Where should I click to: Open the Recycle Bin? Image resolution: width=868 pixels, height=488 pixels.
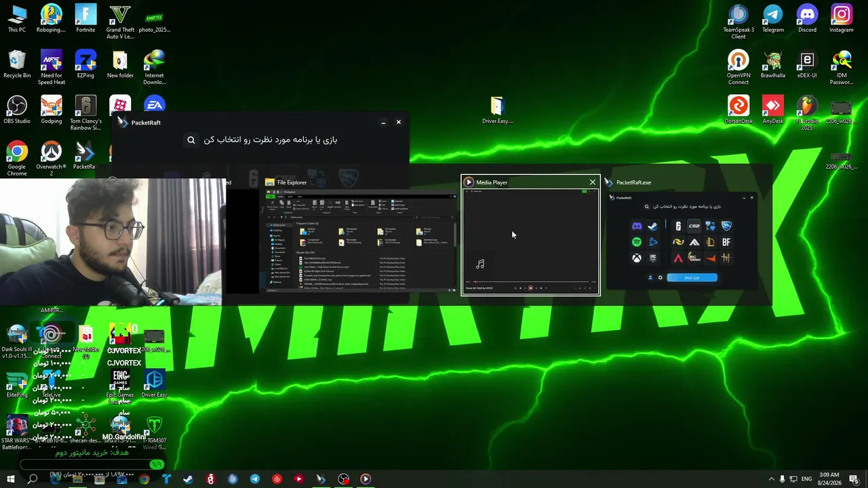pos(17,64)
